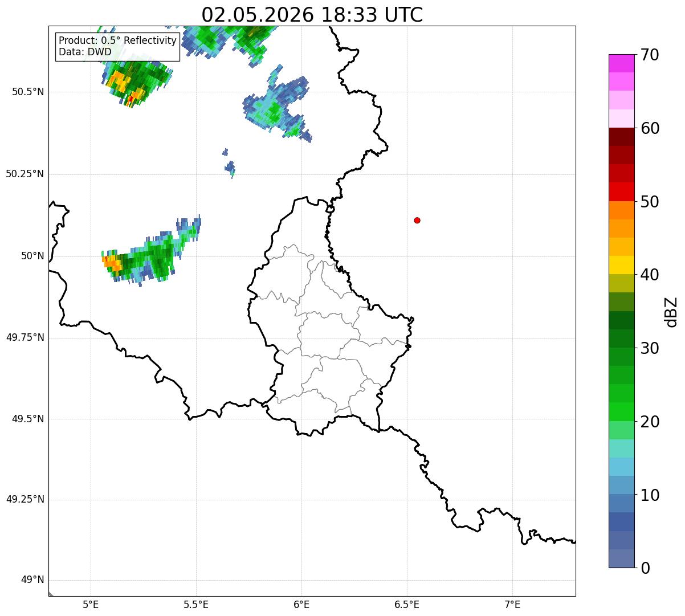685x616 pixels.
Task: Select the yellow 40 dBZ colorbar swatch
Action: pos(622,265)
